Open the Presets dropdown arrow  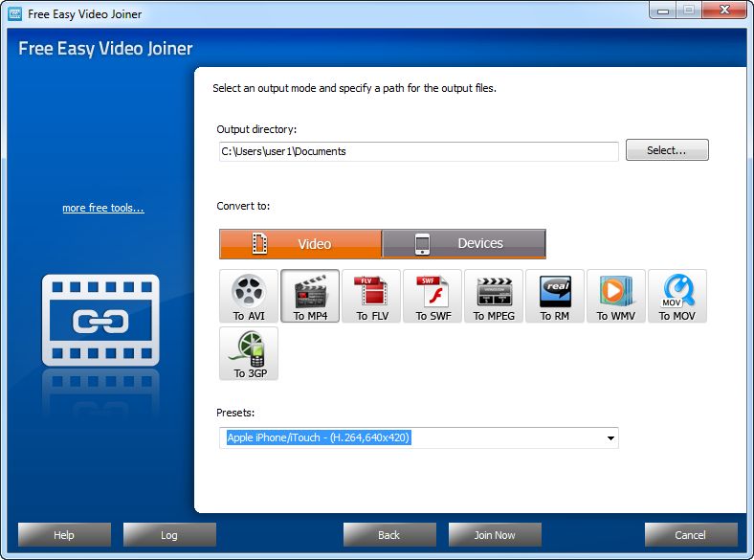pyautogui.click(x=610, y=437)
